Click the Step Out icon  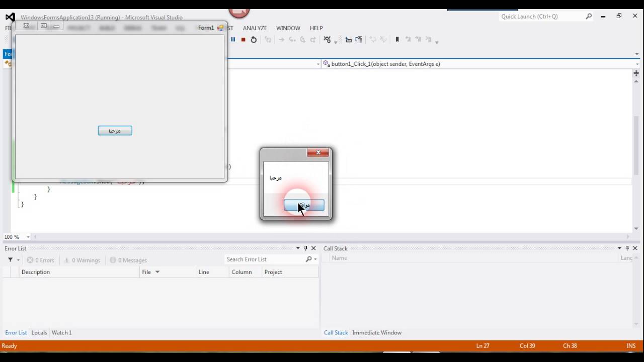coord(313,40)
